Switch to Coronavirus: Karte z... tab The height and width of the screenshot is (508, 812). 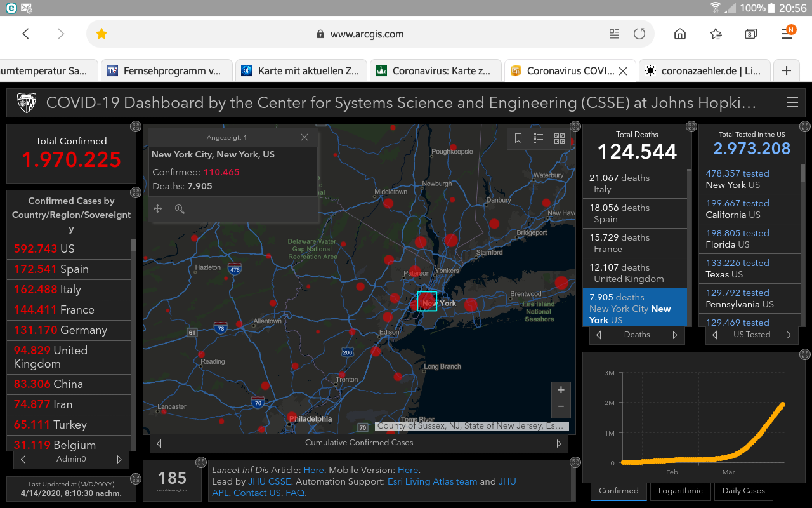[x=435, y=71]
